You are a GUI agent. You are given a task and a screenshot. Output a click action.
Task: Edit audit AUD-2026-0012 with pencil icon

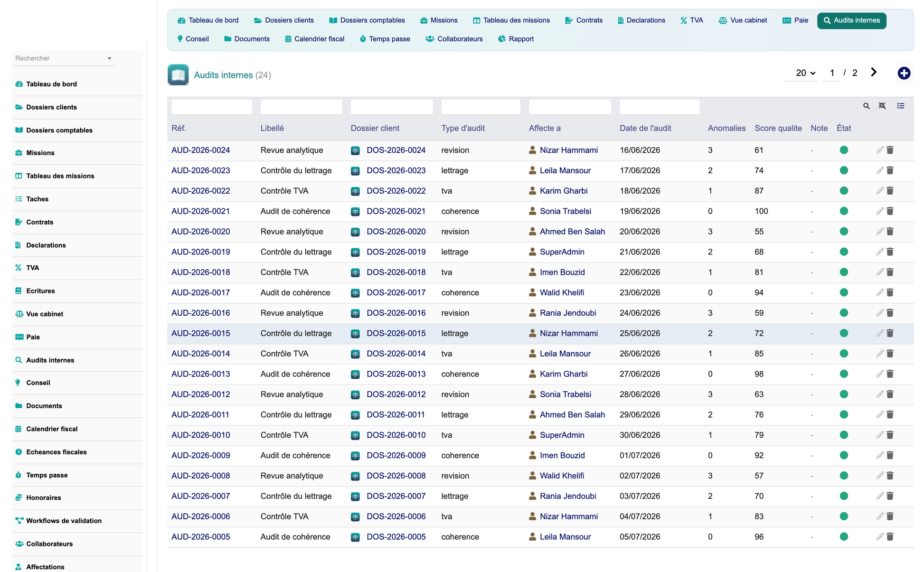point(879,394)
